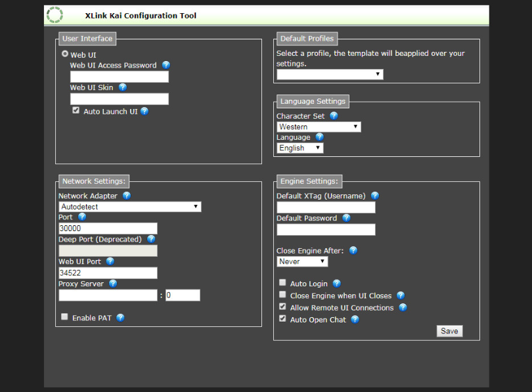Image resolution: width=532 pixels, height=392 pixels.
Task: Open help for Close Engine After
Action: coord(353,250)
